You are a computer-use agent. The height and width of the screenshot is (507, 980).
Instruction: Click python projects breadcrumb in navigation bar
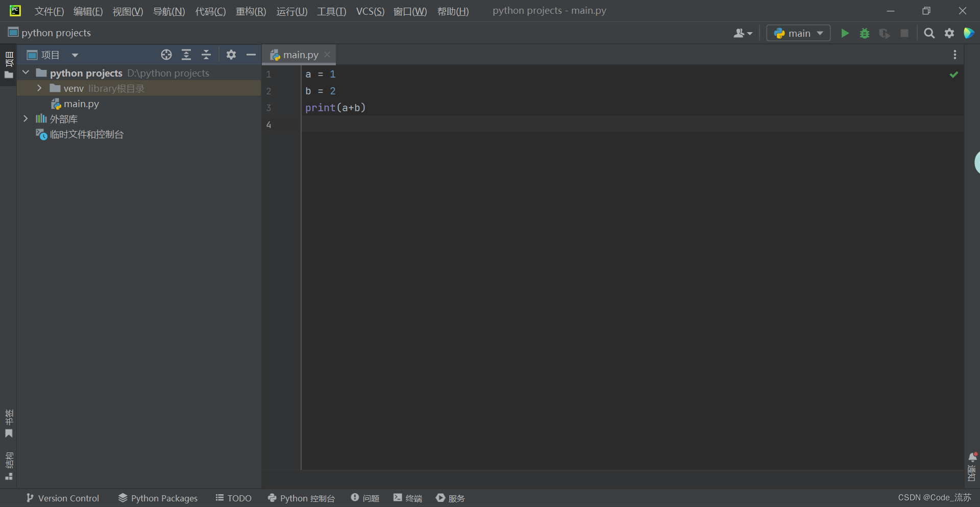pos(50,33)
